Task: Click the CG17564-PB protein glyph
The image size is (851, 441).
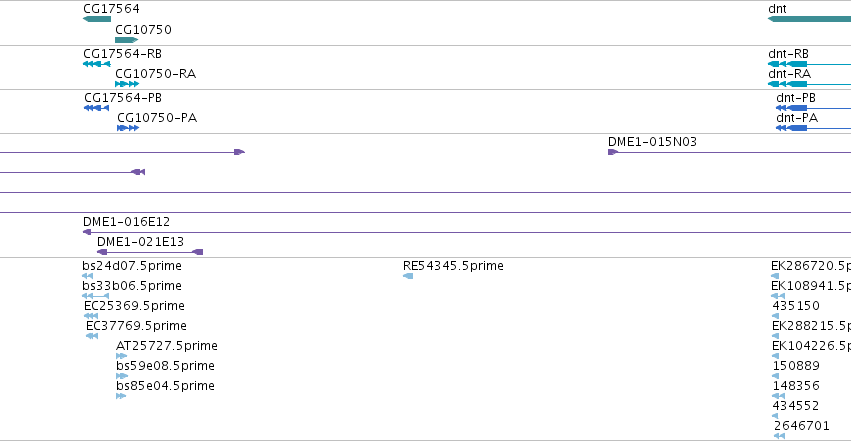Action: coord(97,108)
